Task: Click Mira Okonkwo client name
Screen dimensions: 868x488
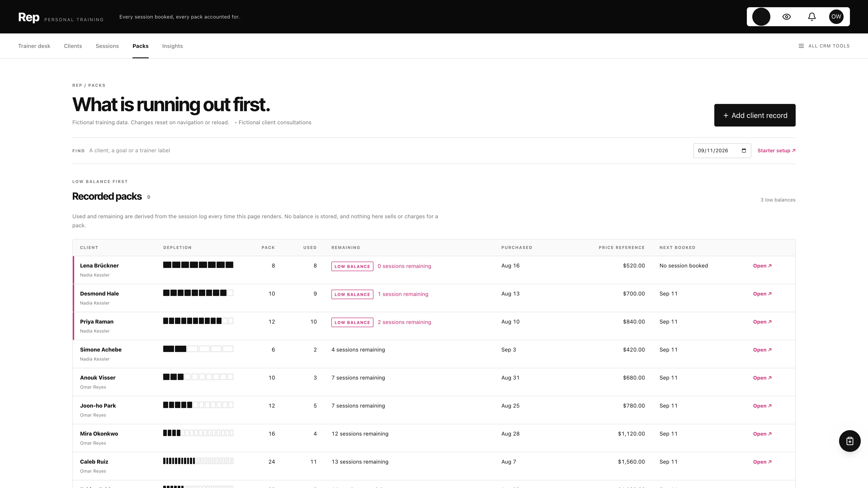Action: [x=99, y=434]
